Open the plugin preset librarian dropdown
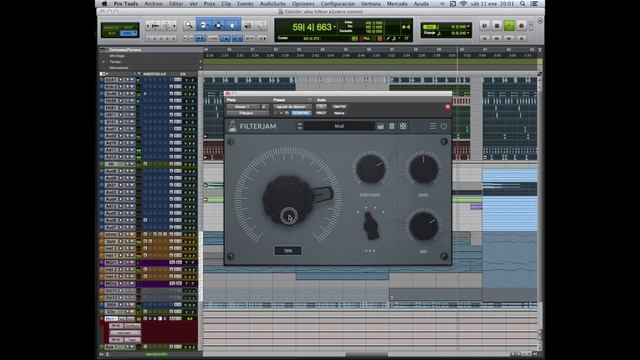This screenshot has width=640, height=360. [x=292, y=107]
